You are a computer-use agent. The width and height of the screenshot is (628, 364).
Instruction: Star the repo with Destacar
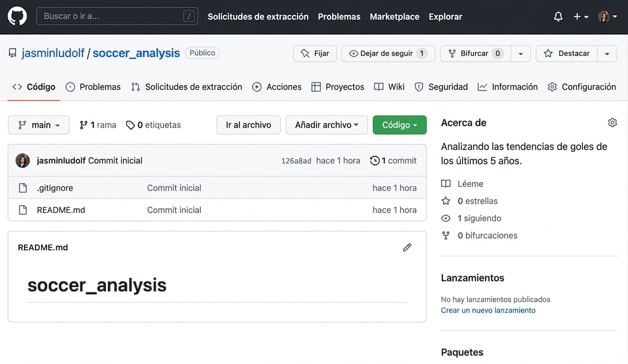coord(567,53)
